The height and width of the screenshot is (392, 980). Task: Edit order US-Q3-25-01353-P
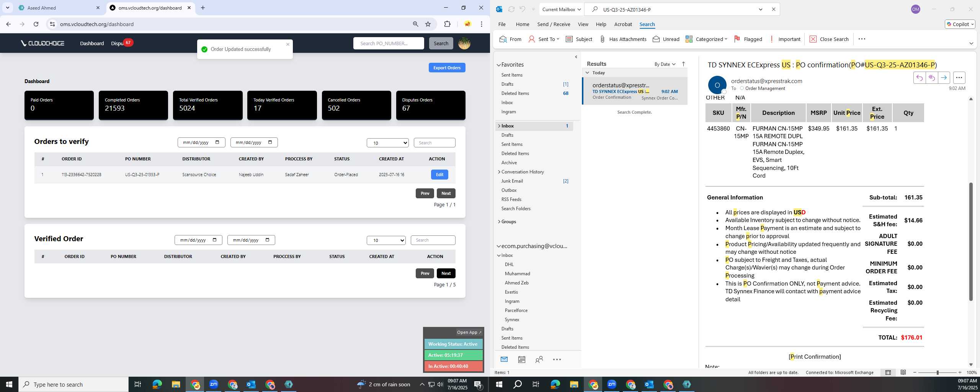(x=439, y=175)
